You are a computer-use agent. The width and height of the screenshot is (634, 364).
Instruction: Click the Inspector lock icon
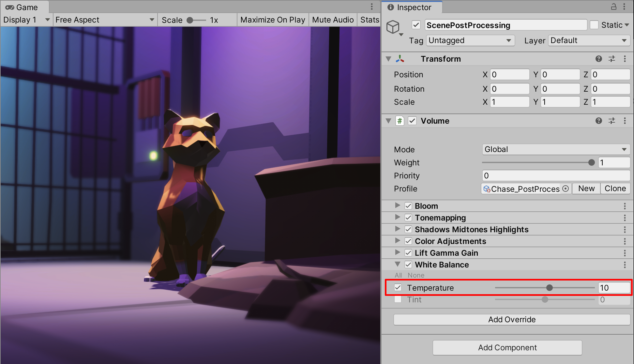(x=613, y=7)
